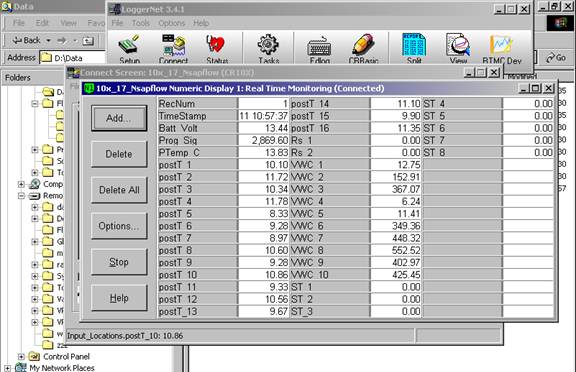Screen dimensions: 576x372
Task: Click the Numeric Display title bar icon
Action: click(89, 89)
